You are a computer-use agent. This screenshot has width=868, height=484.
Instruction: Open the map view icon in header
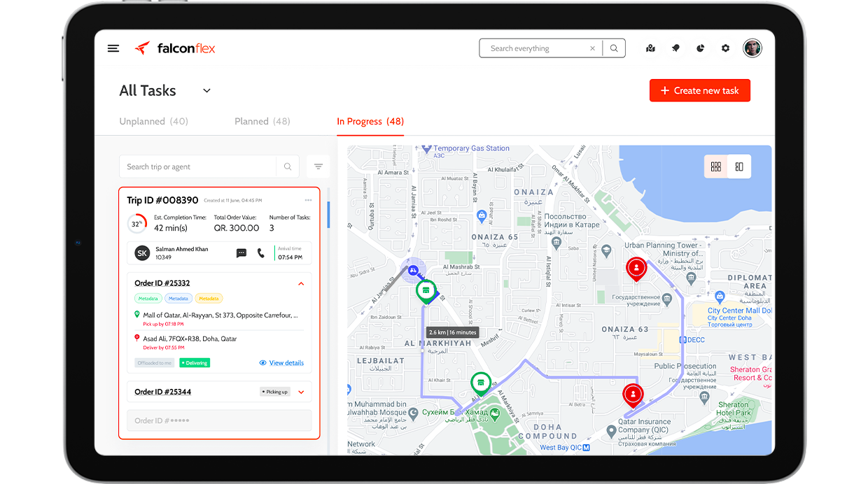(650, 48)
